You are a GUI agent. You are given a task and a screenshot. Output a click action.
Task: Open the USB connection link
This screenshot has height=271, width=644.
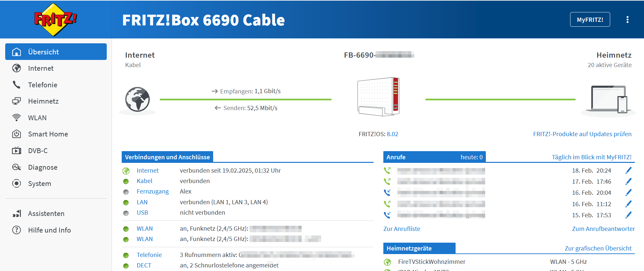(x=142, y=212)
